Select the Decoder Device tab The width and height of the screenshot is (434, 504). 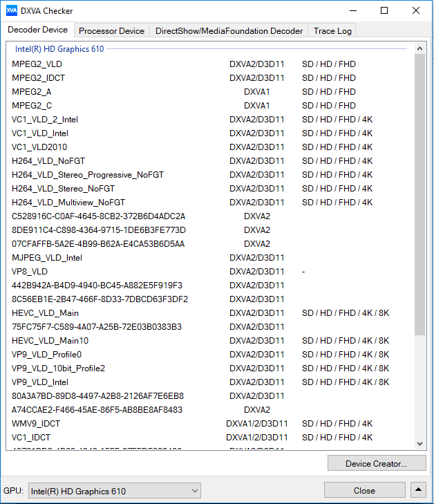click(x=37, y=30)
